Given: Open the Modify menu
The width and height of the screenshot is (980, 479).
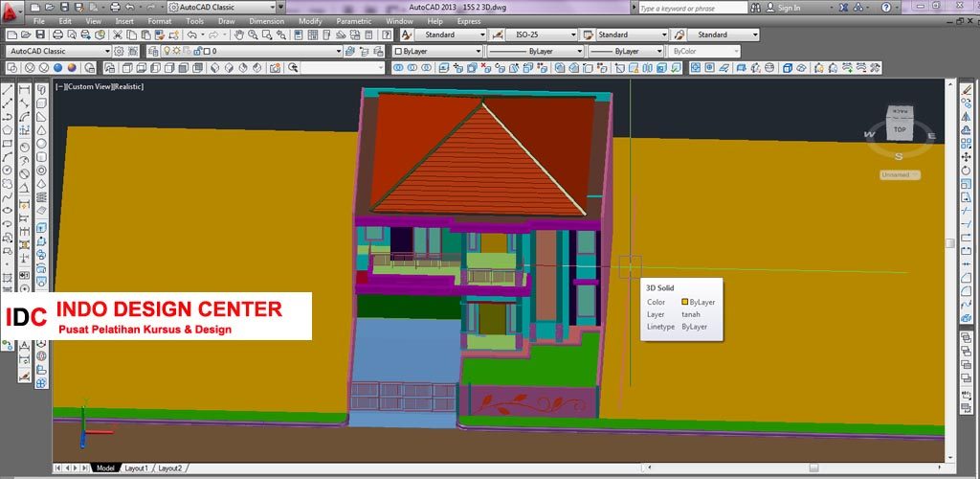Looking at the screenshot, I should (310, 21).
